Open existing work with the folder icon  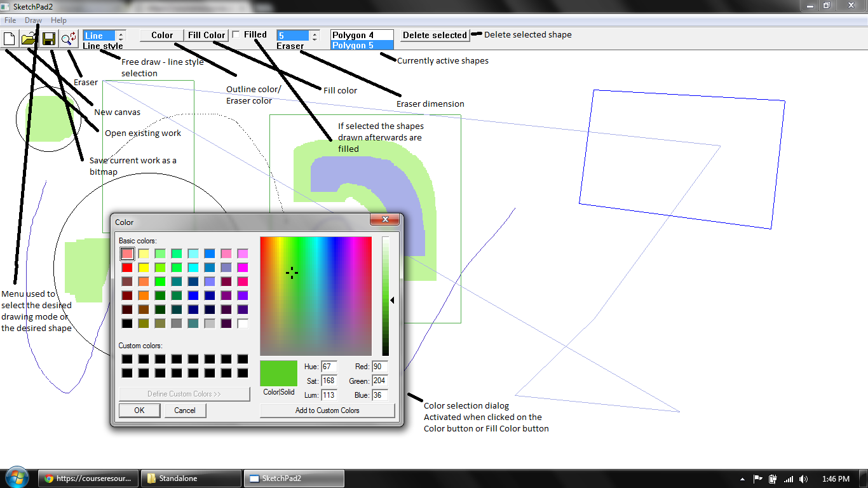pos(29,39)
